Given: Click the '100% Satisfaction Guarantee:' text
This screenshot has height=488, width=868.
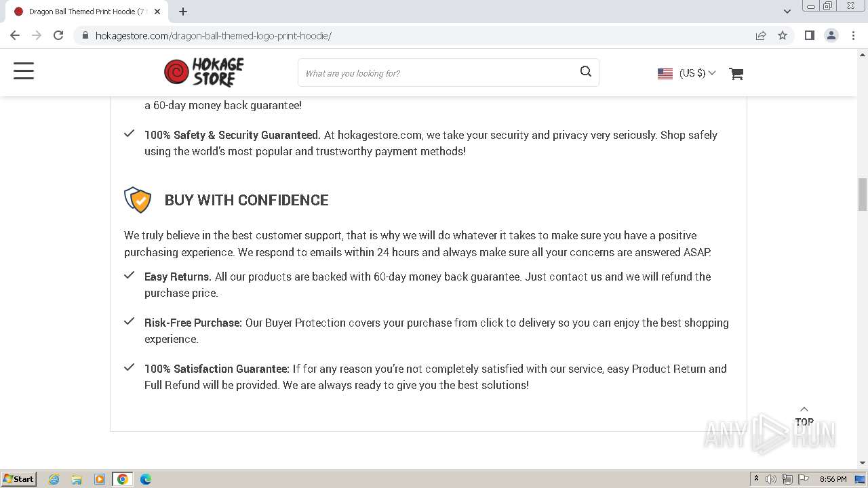Looking at the screenshot, I should (x=217, y=369).
